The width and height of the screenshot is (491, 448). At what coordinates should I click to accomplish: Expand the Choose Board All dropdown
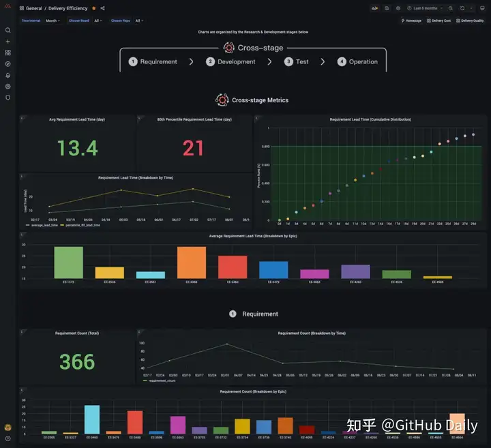click(x=98, y=20)
